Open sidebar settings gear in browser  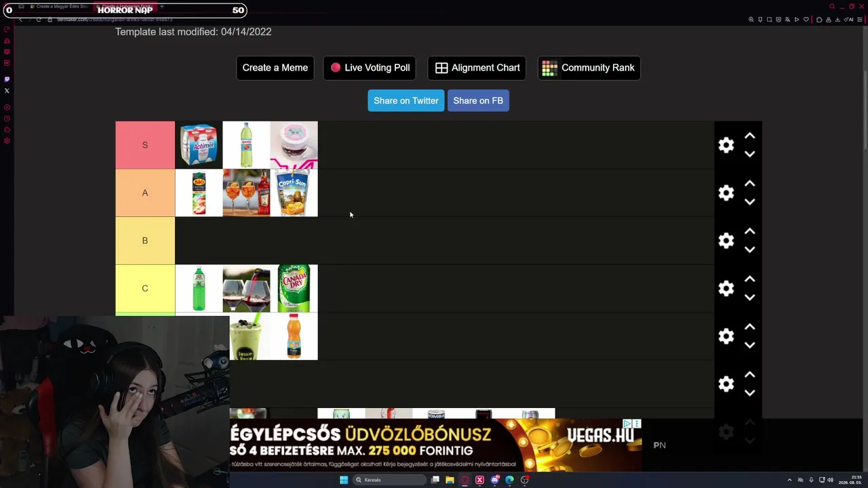[x=7, y=141]
